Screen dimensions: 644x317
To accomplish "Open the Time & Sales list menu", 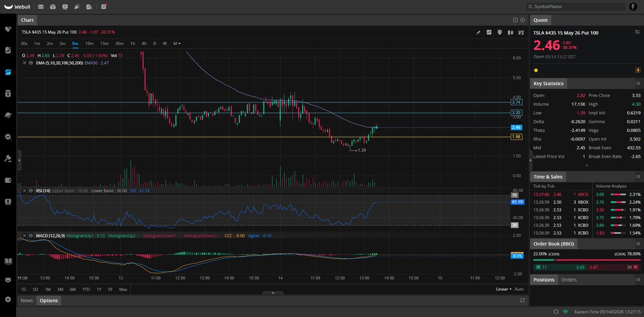I will coord(638,176).
